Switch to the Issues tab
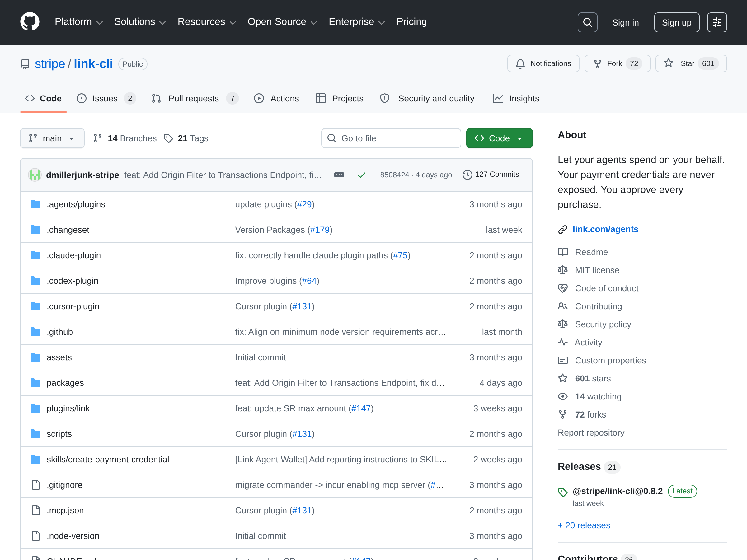Viewport: 747px width, 560px height. (x=106, y=99)
